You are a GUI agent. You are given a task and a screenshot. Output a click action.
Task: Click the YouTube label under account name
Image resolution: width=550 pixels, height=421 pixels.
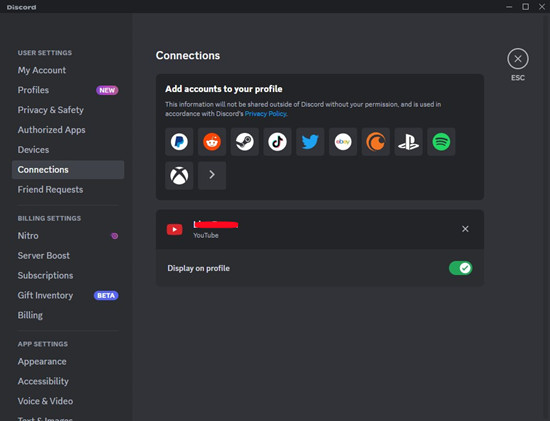pos(206,235)
